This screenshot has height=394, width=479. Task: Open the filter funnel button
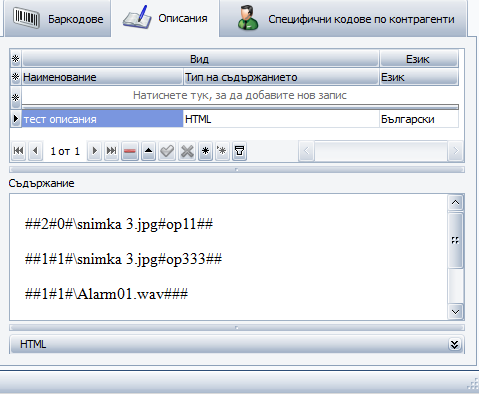click(x=239, y=151)
